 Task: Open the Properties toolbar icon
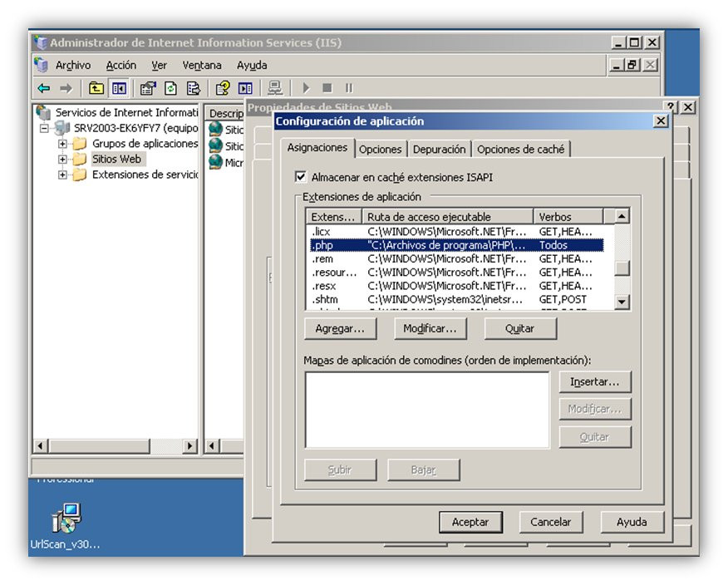click(148, 88)
